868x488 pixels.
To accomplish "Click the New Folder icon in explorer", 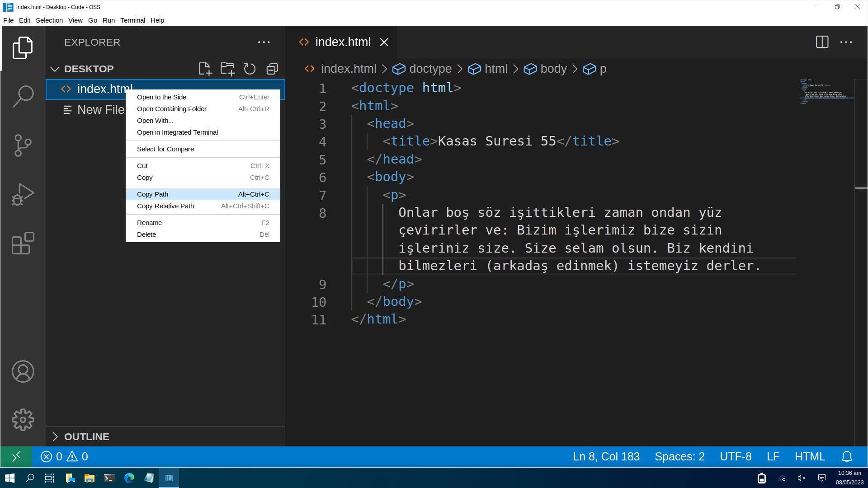I will [x=227, y=69].
